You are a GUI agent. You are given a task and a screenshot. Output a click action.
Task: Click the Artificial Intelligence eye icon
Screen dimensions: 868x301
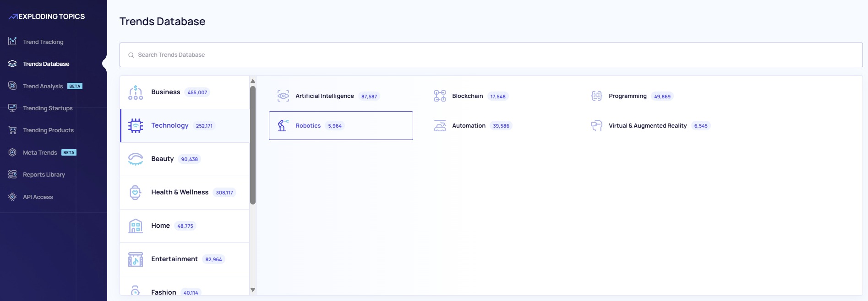(283, 96)
